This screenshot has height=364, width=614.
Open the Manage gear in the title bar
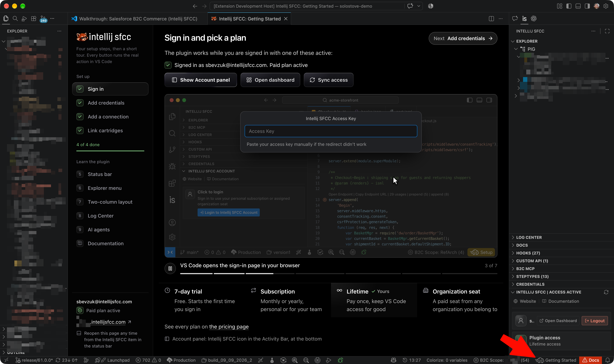(x=606, y=6)
